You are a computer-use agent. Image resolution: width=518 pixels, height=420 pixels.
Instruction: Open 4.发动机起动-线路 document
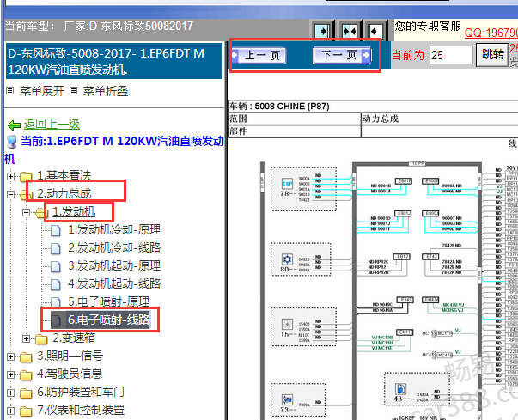tap(114, 284)
